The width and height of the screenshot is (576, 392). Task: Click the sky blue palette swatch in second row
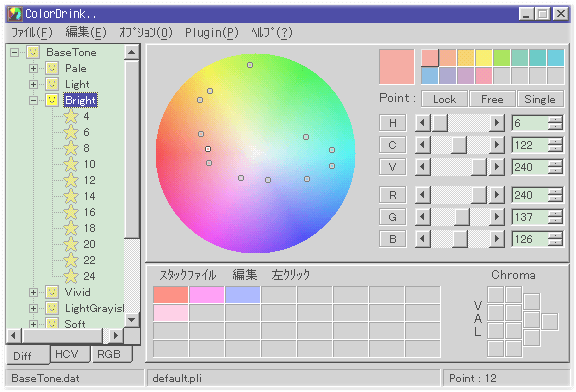429,75
